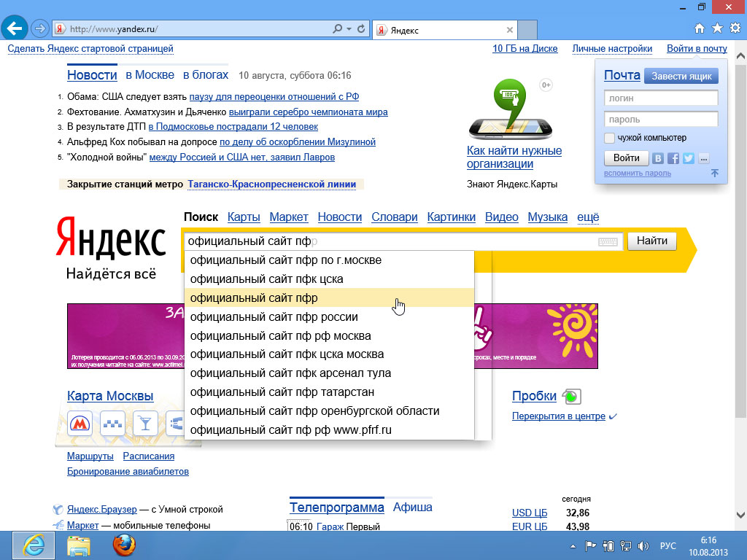747x560 pixels.
Task: Click the Войти login button
Action: coord(627,158)
